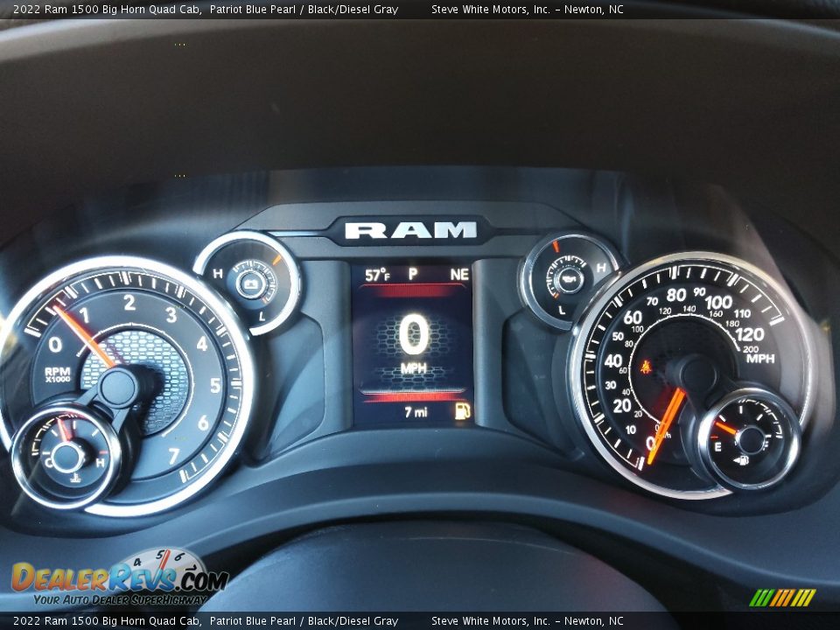The image size is (840, 630).
Task: Click bottom caption 'Steve White Motors, Inc. - Newton, NC'
Action: [528, 621]
